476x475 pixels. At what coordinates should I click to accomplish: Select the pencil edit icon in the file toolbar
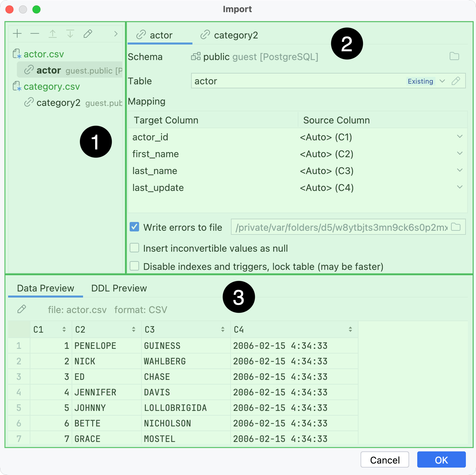point(88,33)
